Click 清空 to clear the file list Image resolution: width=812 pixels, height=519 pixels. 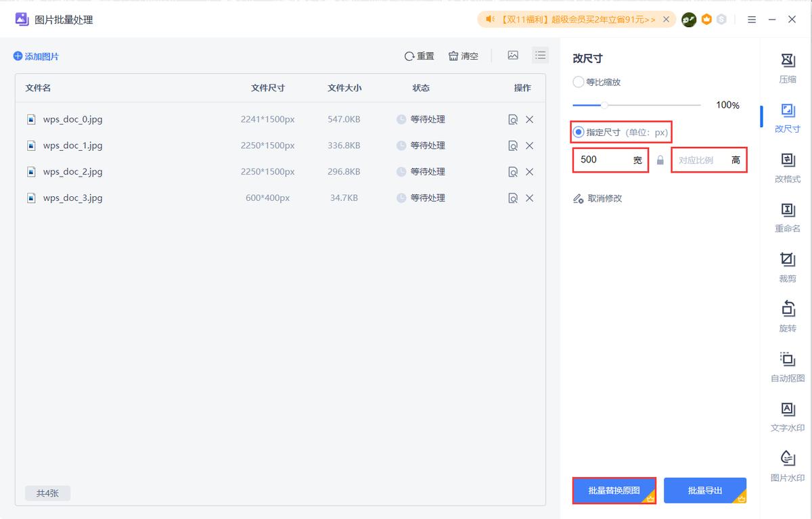(x=463, y=56)
